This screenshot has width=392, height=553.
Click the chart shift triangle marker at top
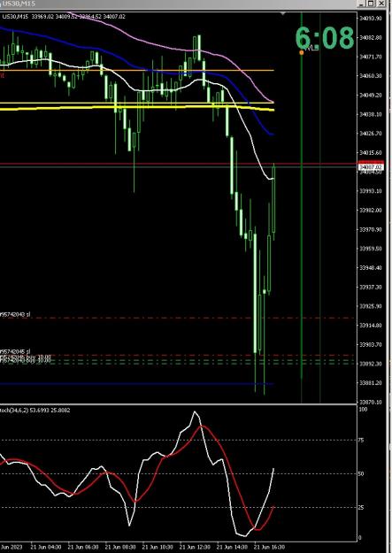tap(283, 14)
